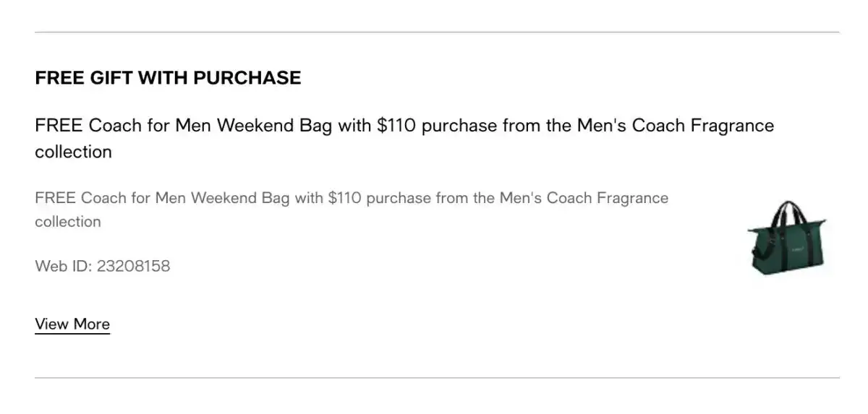Click "Men's Coach Fragrance" in the black title
The width and height of the screenshot is (868, 414).
[676, 126]
